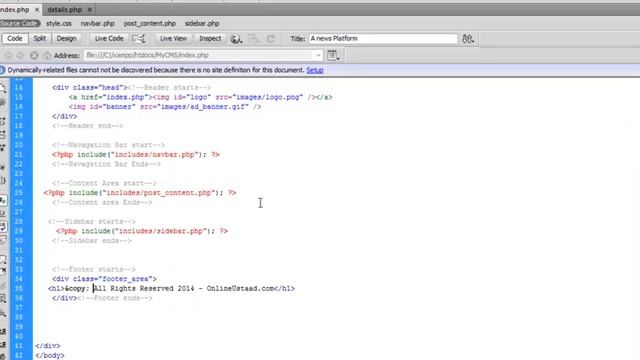640x360 pixels.
Task: Click the "Content area Ends" comment
Action: click(102, 202)
